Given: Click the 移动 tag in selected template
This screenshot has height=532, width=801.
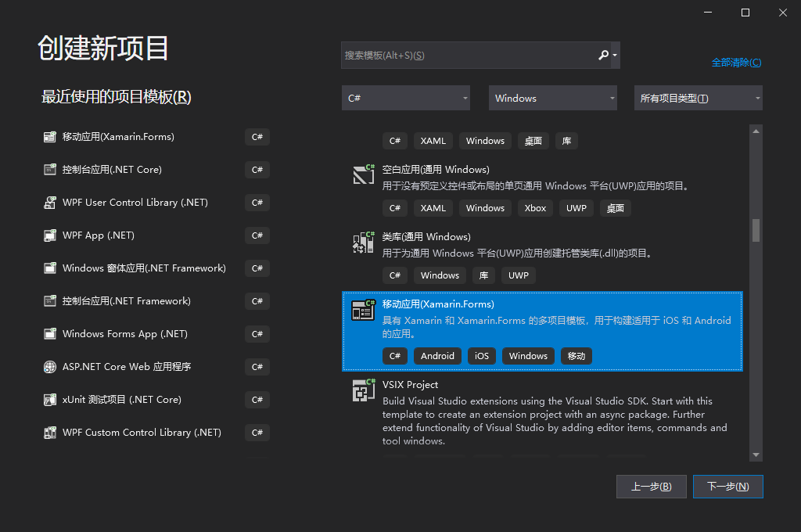Looking at the screenshot, I should click(x=577, y=356).
